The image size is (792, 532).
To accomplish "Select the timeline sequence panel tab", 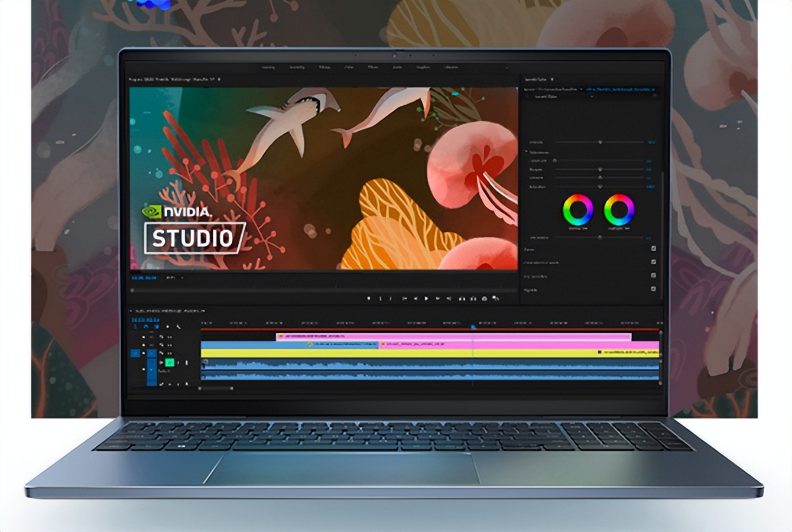I will [170, 310].
